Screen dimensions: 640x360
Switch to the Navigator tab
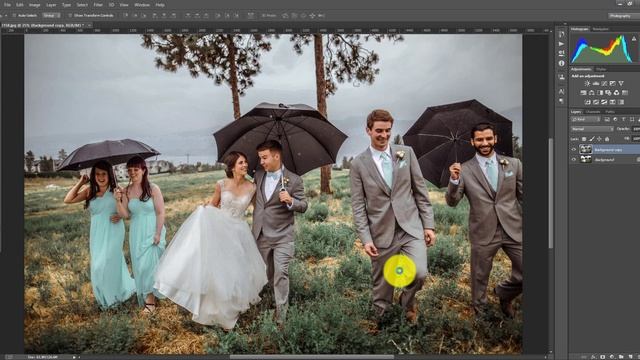tap(600, 29)
